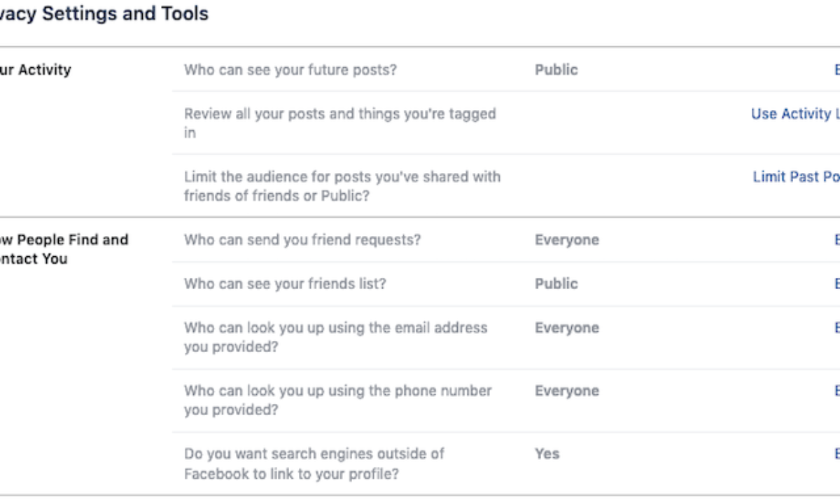
Task: Edit the search engine linking setting
Action: click(836, 454)
